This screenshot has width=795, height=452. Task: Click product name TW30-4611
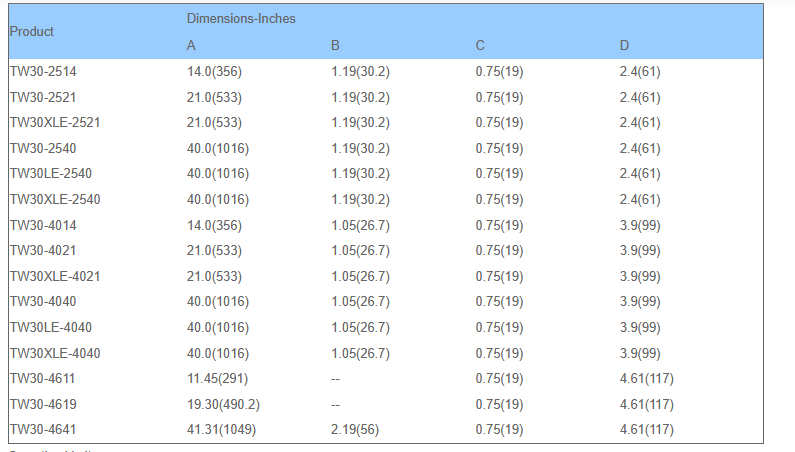(42, 379)
